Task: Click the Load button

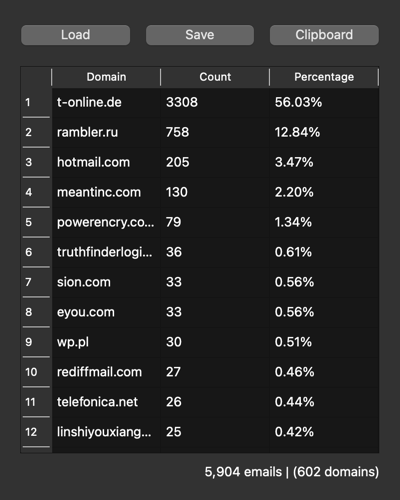Action: coord(75,35)
